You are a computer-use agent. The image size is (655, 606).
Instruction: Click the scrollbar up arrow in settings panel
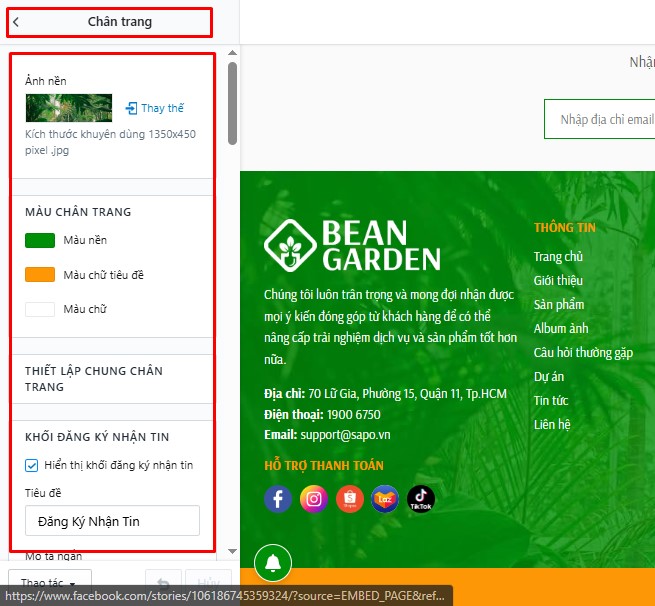(x=233, y=53)
